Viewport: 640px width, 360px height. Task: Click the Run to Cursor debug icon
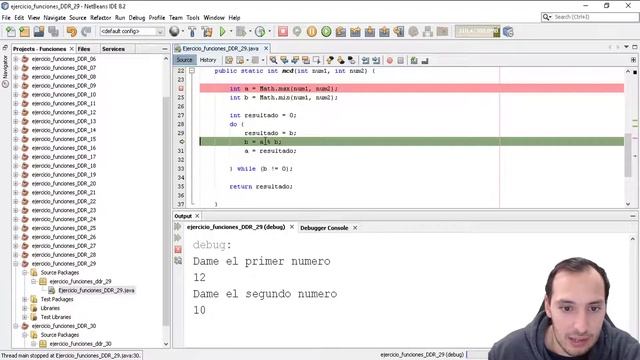click(x=399, y=31)
